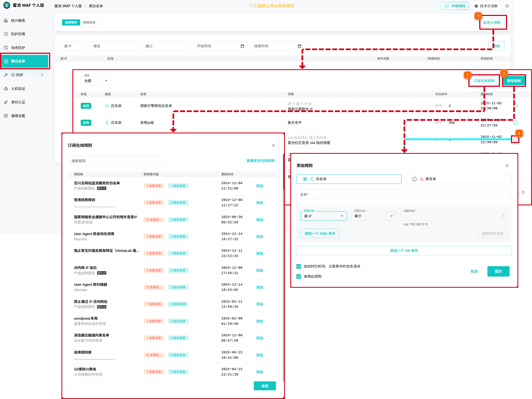This screenshot has width=532, height=399.
Task: Click the logout icon in top bar
Action: pyautogui.click(x=507, y=6)
